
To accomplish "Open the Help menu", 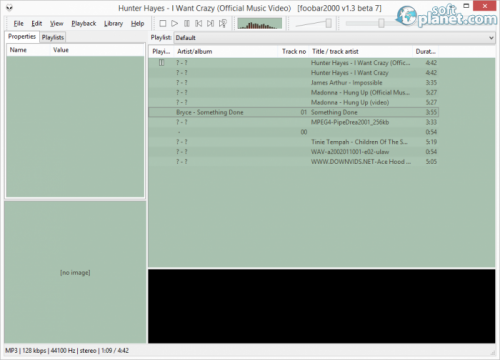I will pyautogui.click(x=137, y=23).
